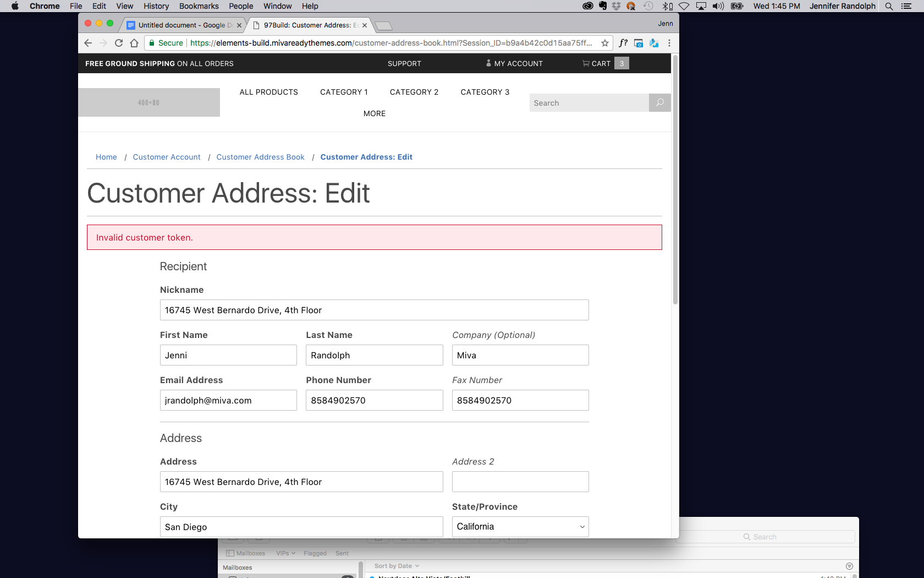Viewport: 924px width, 578px height.
Task: Expand the State/Province California dropdown
Action: [520, 527]
